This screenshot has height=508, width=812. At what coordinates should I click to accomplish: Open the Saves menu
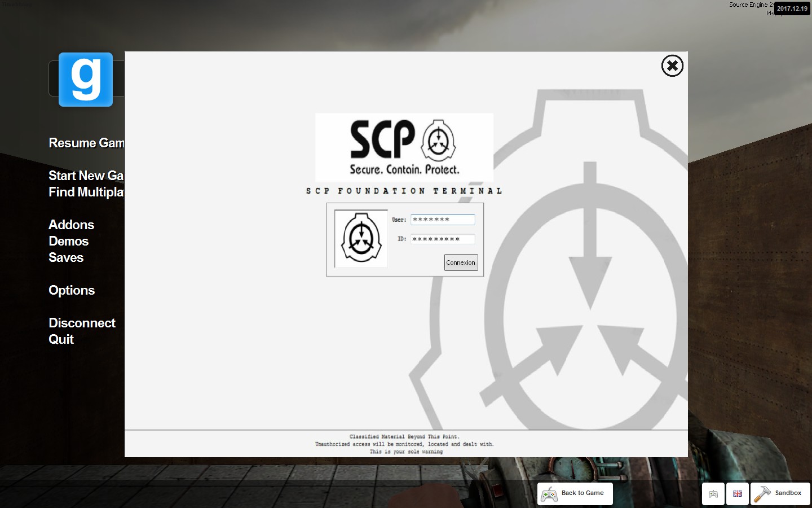66,257
